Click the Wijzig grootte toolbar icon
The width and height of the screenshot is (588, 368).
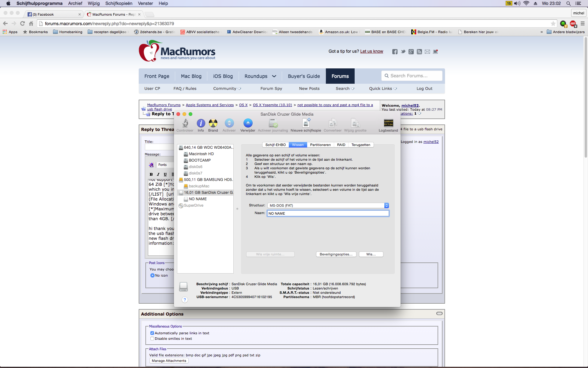pos(355,123)
